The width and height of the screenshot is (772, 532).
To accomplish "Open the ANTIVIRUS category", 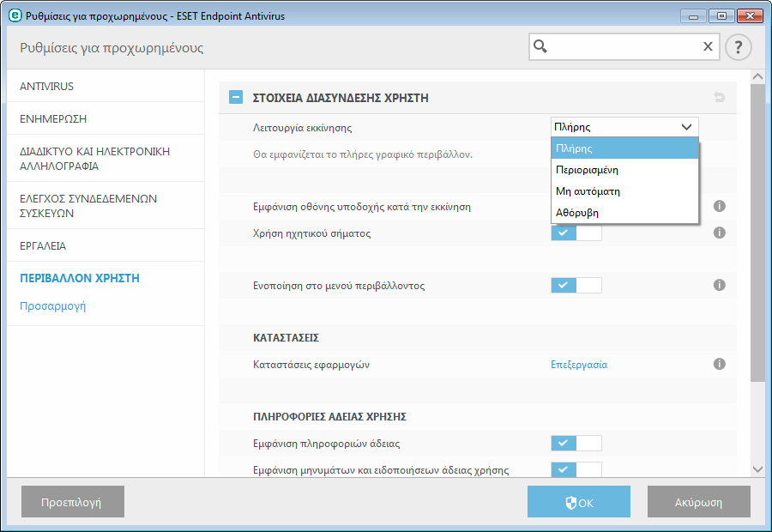I will click(106, 86).
